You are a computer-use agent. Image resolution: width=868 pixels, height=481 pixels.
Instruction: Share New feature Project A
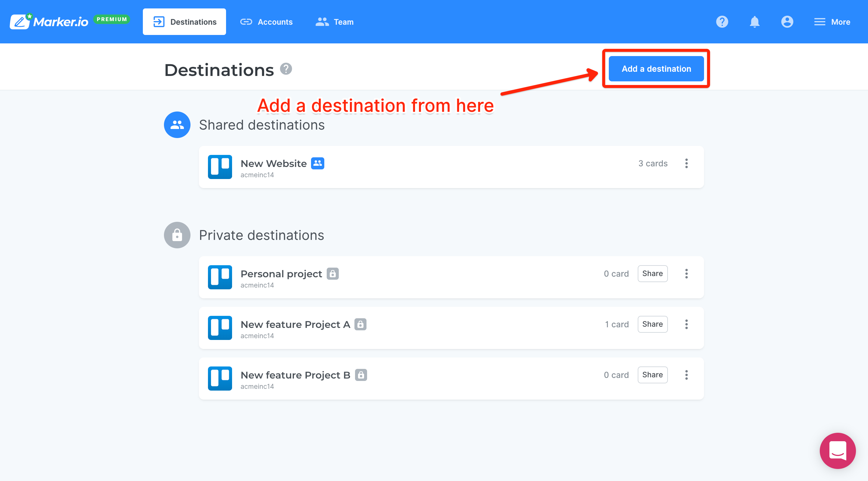(652, 324)
